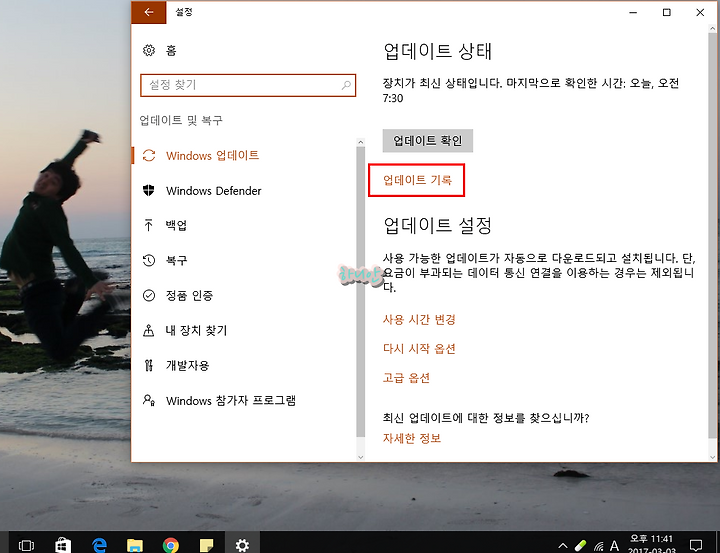Open the 복구 section
The height and width of the screenshot is (553, 720).
tap(176, 260)
